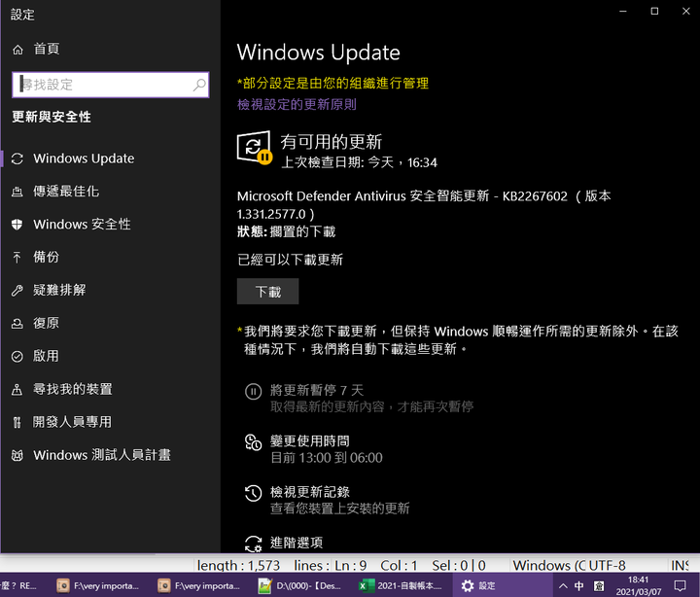Viewport: 700px width, 597px height.
Task: Open the Notepad++ D:\(000) taskbar item
Action: (x=300, y=585)
